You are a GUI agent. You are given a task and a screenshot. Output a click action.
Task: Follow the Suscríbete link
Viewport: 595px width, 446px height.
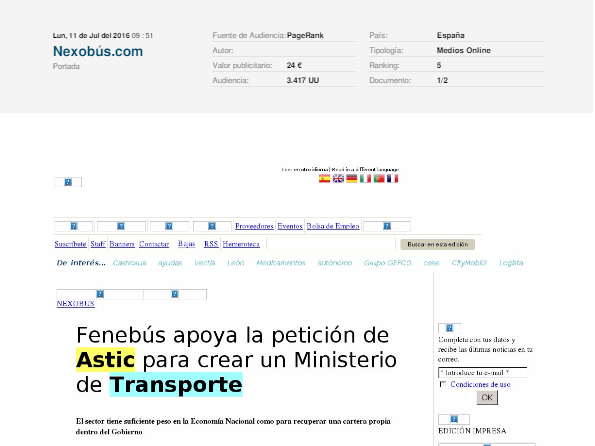click(71, 244)
